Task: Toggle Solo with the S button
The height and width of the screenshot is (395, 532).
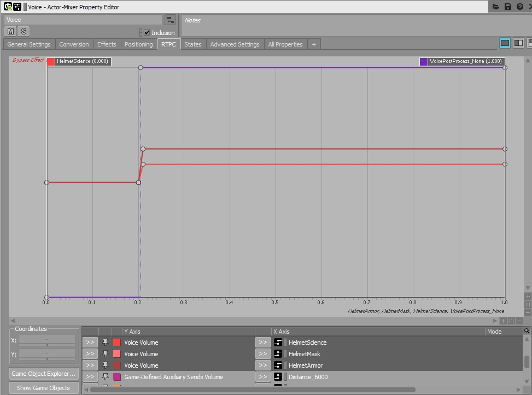Action: pos(24,31)
